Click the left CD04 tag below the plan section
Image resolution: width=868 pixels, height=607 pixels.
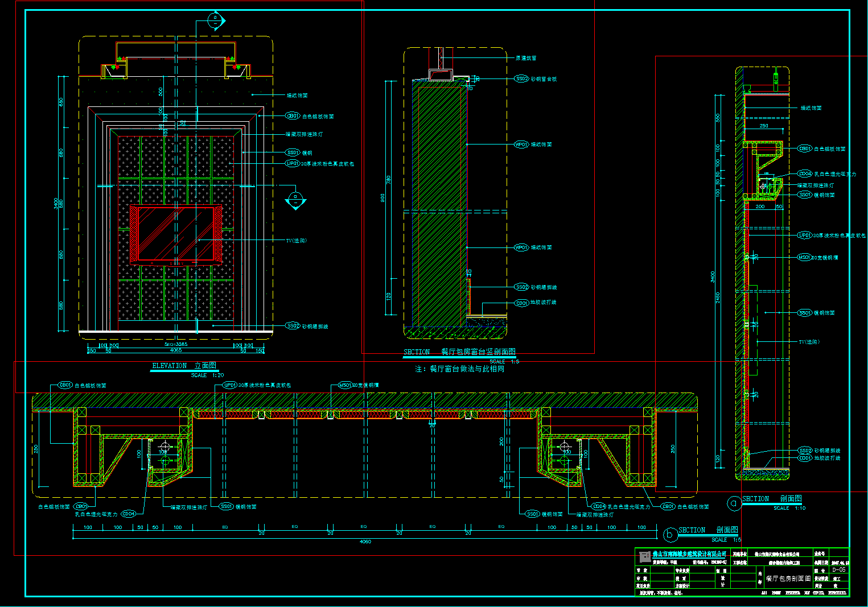(x=129, y=514)
